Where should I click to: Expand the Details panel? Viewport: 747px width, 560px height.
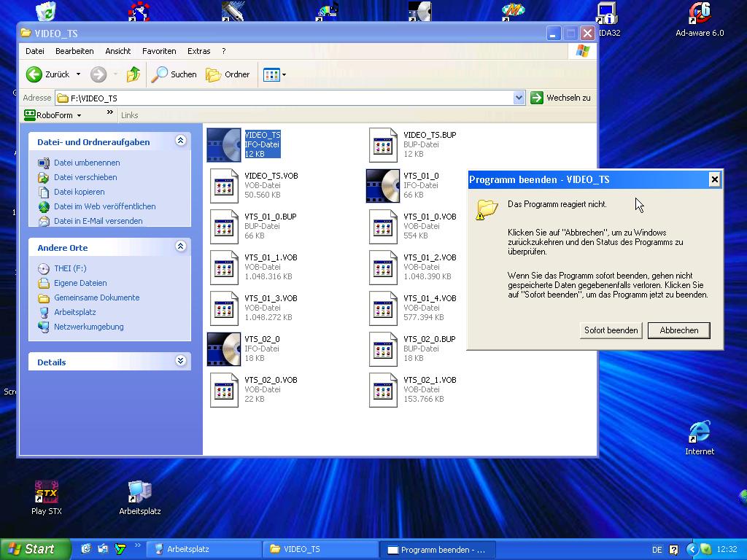point(181,360)
